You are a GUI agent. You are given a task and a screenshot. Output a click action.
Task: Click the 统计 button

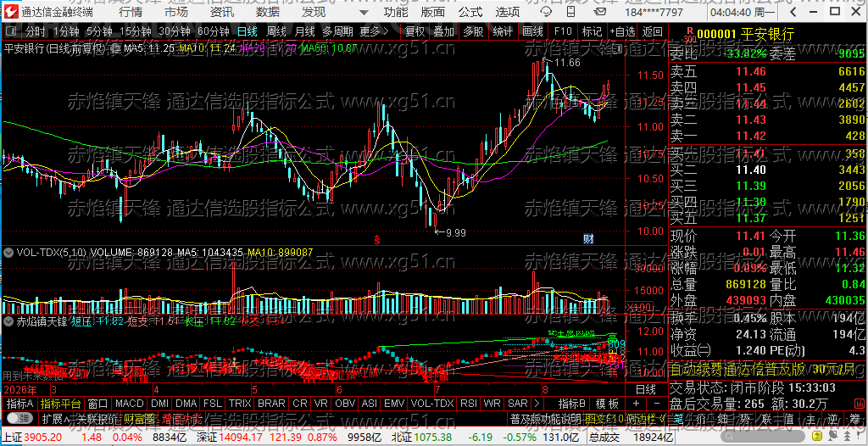(502, 32)
